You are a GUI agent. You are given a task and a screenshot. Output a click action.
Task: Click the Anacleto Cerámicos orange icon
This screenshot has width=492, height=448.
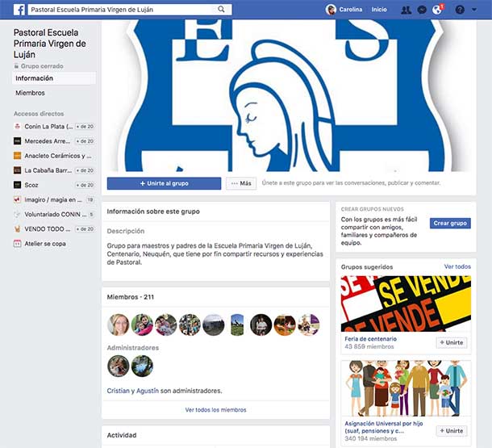(17, 156)
